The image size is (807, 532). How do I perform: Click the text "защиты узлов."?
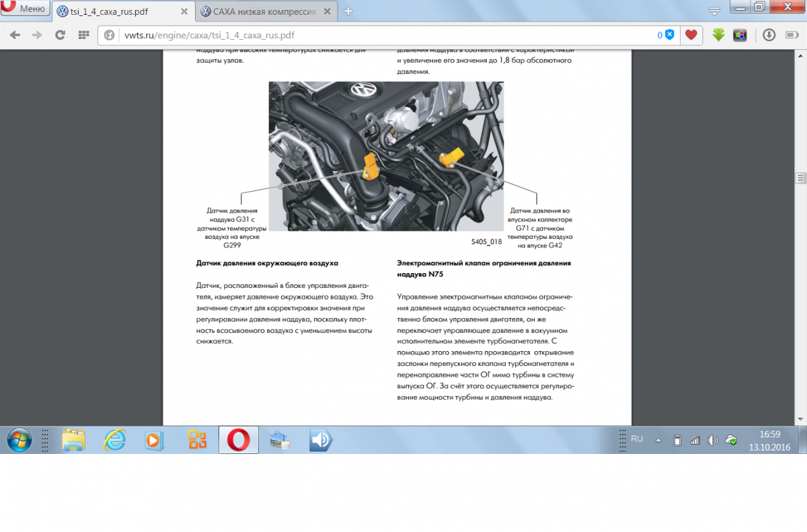pos(220,61)
